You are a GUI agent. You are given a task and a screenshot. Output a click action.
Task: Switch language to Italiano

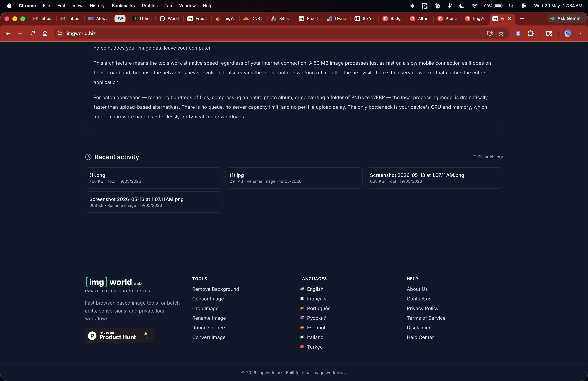pos(311,337)
